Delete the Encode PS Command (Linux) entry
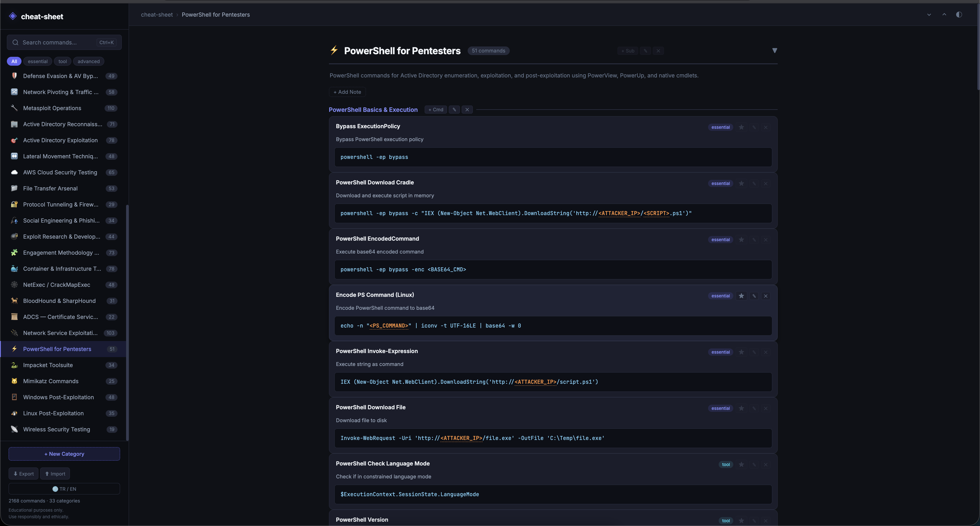 point(766,296)
